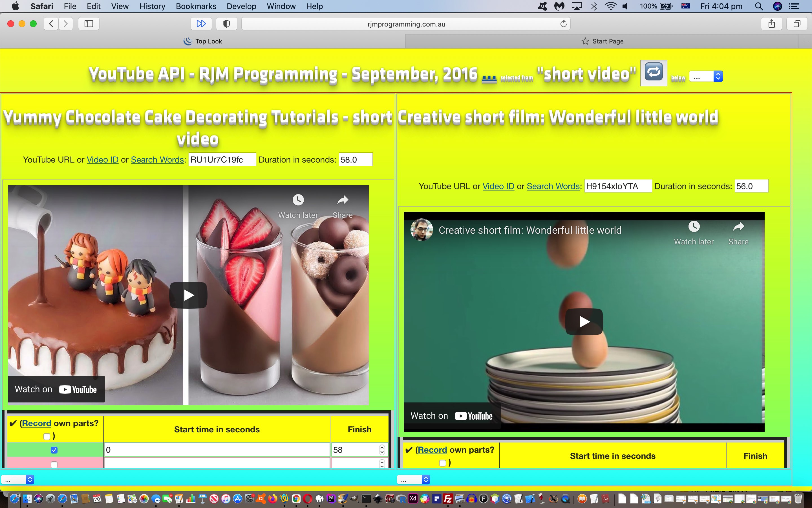Screen dimensions: 812x508
Task: Open Google Chrome from the Dock
Action: (296, 499)
